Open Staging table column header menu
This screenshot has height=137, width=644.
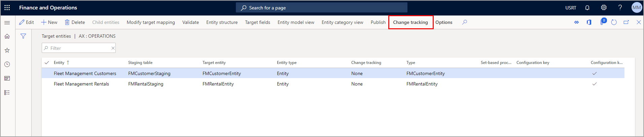pyautogui.click(x=140, y=63)
